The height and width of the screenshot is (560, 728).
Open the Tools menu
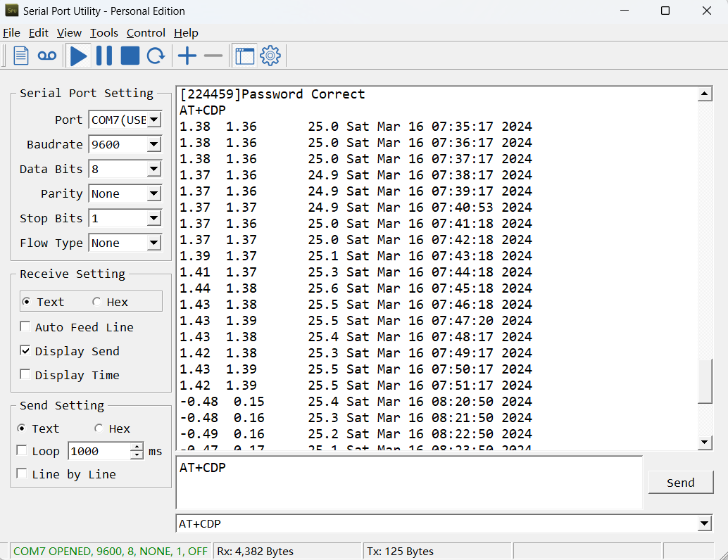coord(104,33)
